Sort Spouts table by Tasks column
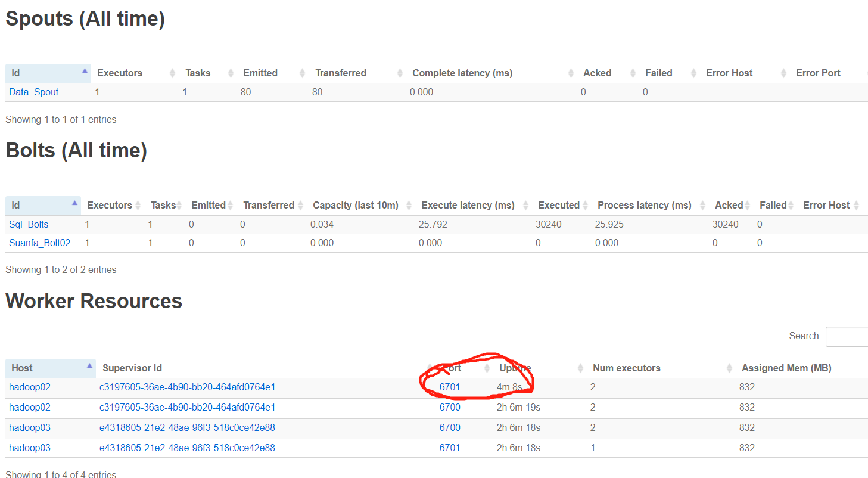 209,73
